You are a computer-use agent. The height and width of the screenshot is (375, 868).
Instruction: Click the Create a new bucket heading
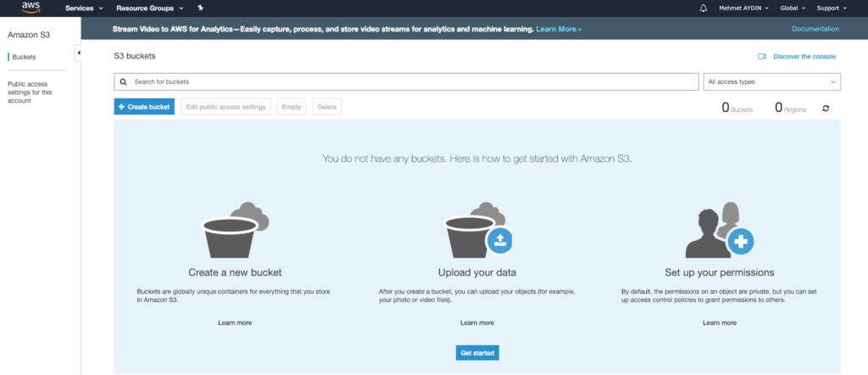235,272
